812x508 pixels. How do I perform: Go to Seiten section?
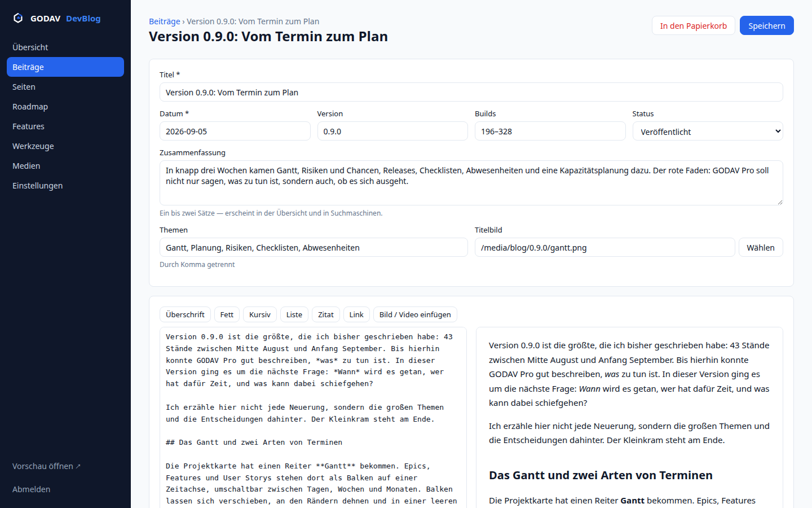[x=65, y=87]
